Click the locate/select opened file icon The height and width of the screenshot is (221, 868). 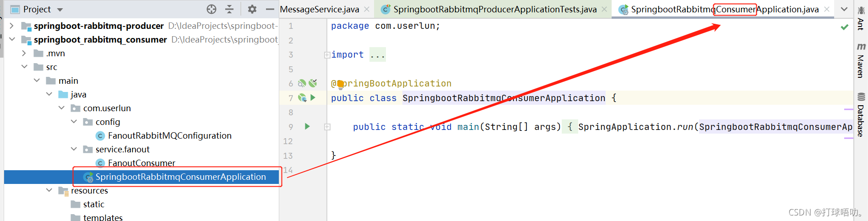tap(211, 9)
